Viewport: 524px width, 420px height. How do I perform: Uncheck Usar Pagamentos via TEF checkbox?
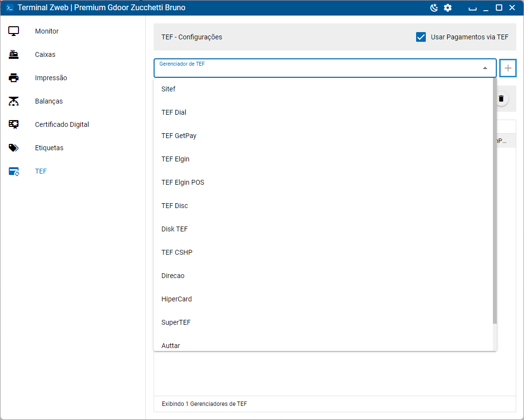(x=421, y=37)
